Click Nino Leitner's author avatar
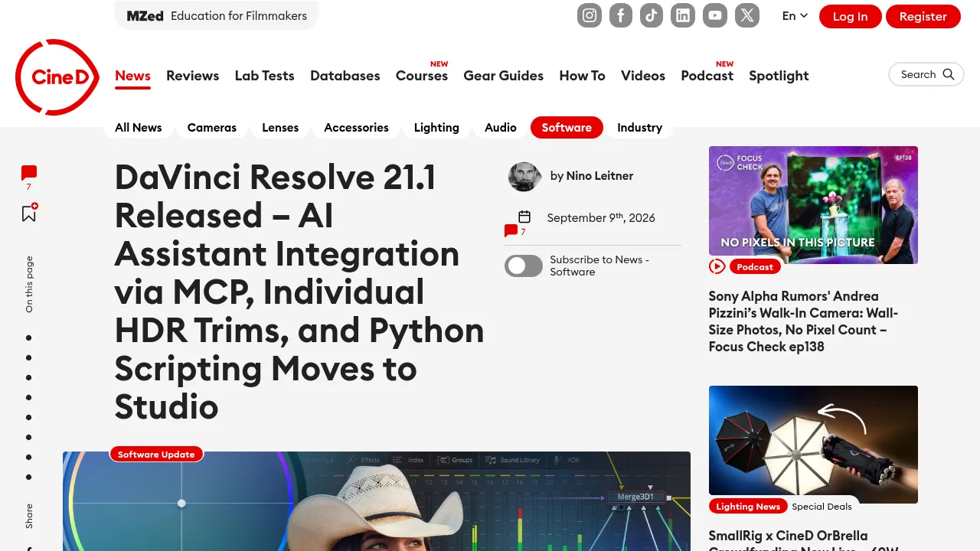This screenshot has width=980, height=551. tap(524, 177)
